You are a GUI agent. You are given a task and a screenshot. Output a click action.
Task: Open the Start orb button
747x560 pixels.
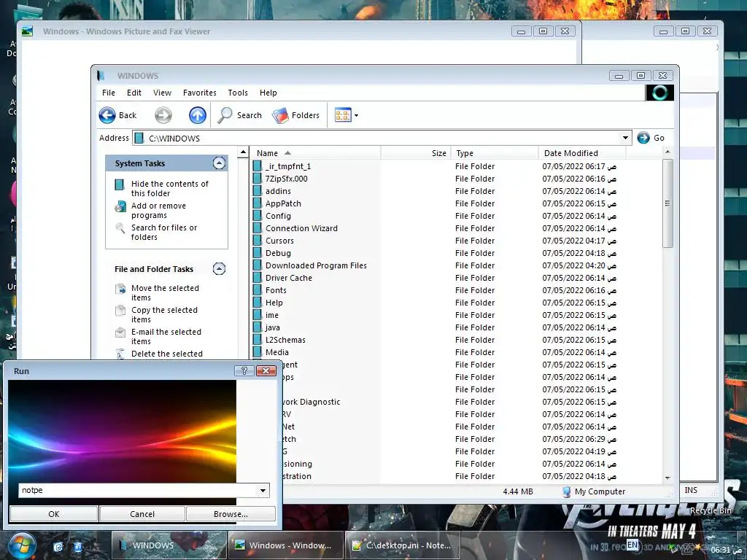point(21,546)
